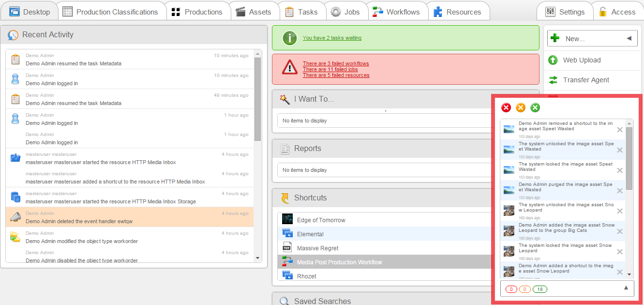Toggle the red 0 notification counter
The image size is (644, 305).
pyautogui.click(x=511, y=290)
